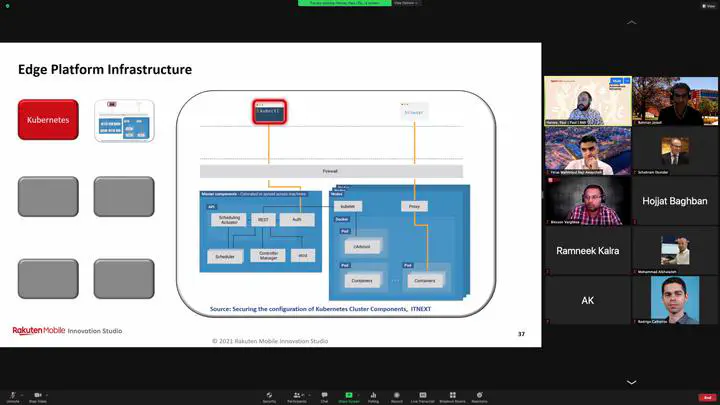The width and height of the screenshot is (720, 405).
Task: Open the Reactions menu
Action: (x=480, y=395)
